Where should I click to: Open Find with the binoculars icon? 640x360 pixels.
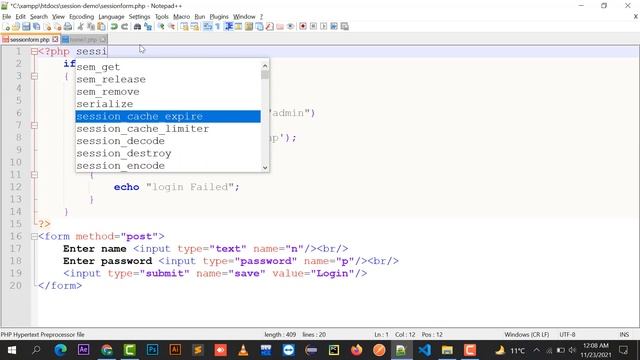click(x=137, y=27)
